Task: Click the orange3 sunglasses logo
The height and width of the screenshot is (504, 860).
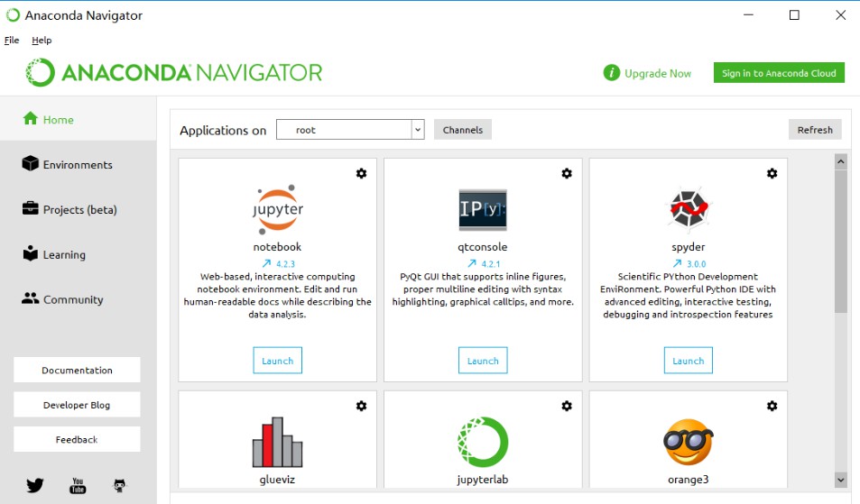Action: click(689, 442)
